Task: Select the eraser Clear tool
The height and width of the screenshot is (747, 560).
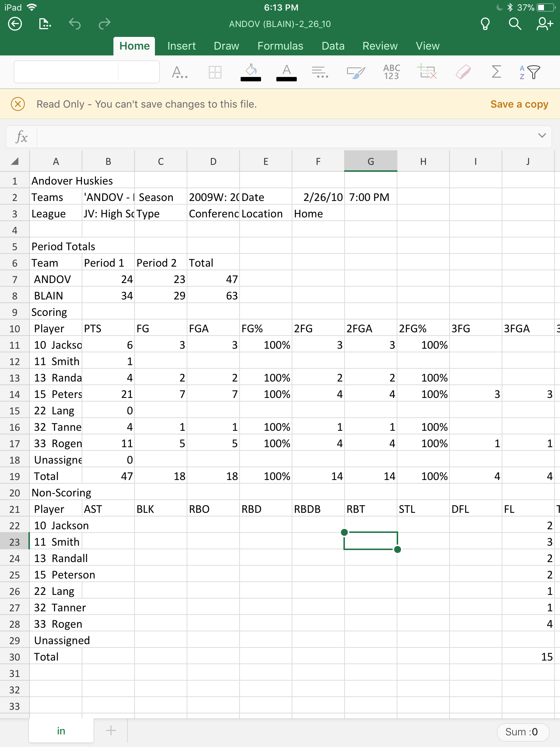Action: click(x=463, y=72)
